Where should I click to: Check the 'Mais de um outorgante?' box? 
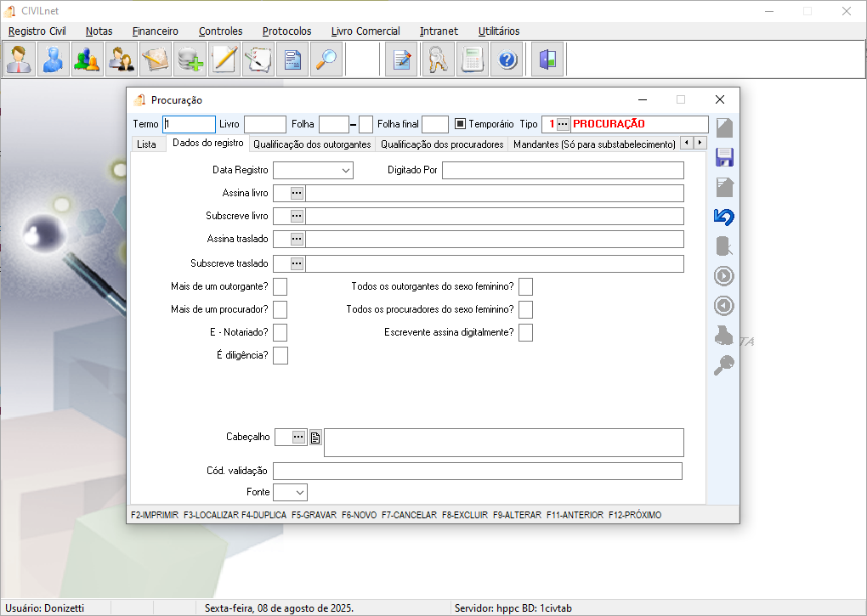(280, 286)
